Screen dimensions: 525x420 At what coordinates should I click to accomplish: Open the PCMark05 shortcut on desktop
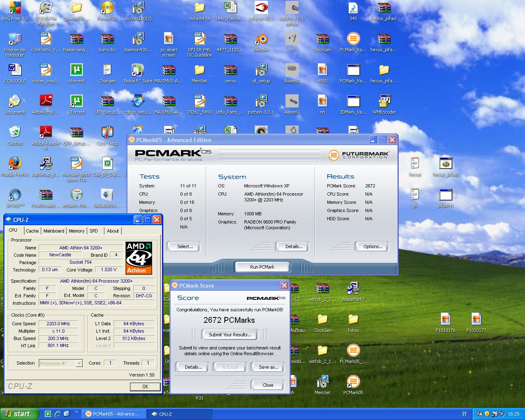[353, 385]
